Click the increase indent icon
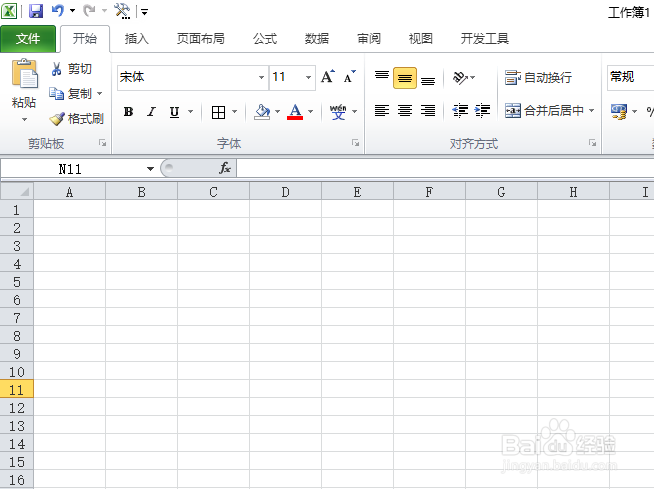 tap(483, 111)
